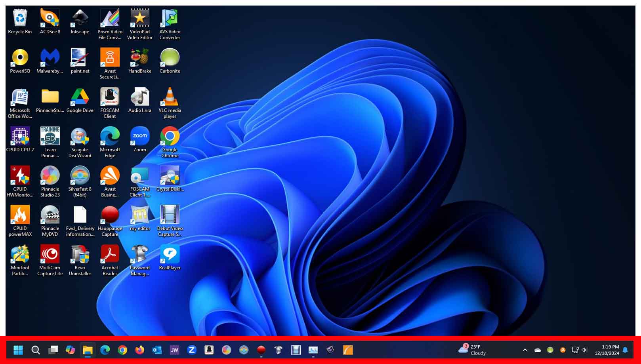
Task: Show hidden system tray icons
Action: (x=525, y=350)
